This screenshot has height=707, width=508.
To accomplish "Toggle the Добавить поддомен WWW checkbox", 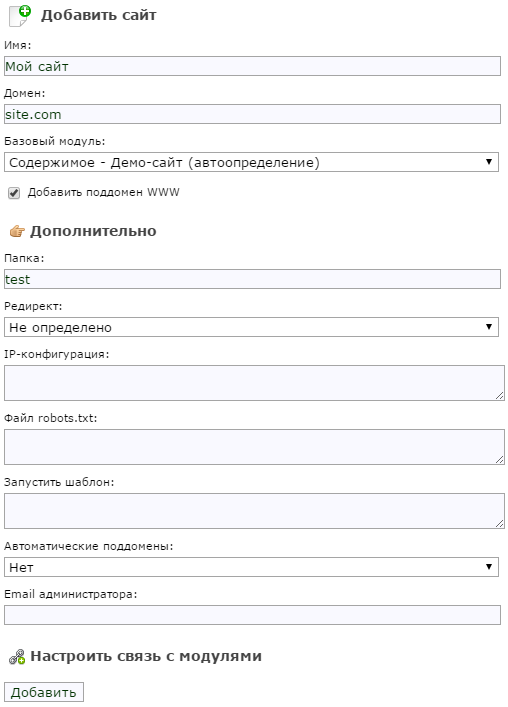I will pyautogui.click(x=14, y=193).
